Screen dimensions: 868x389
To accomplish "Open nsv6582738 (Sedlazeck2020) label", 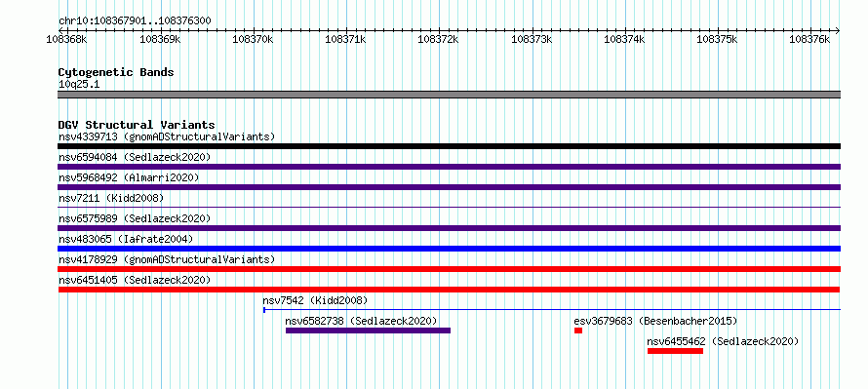I will (x=362, y=321).
